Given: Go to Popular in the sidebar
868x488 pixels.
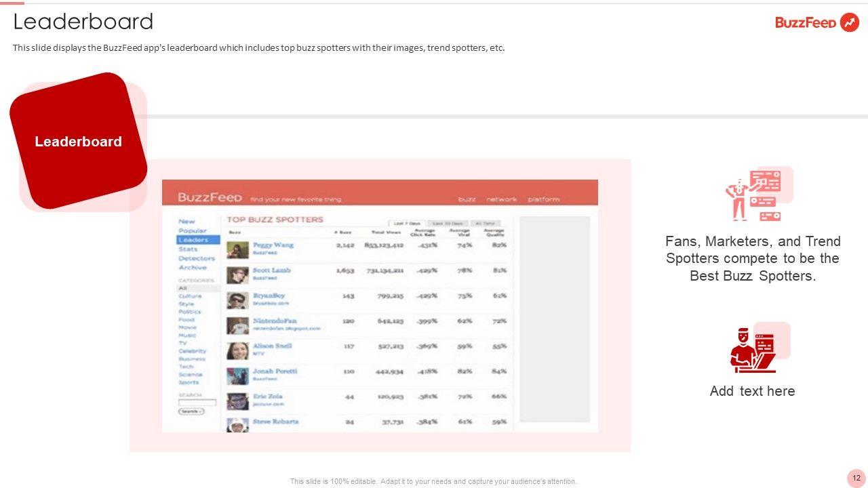Looking at the screenshot, I should (193, 230).
